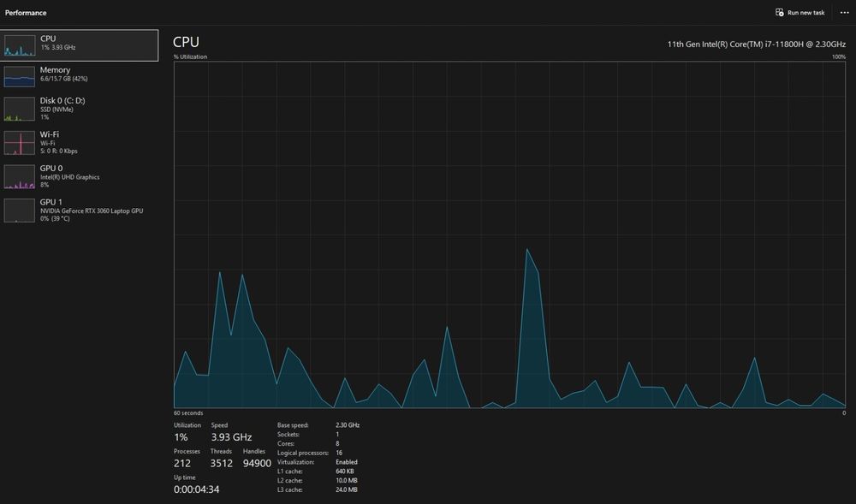The image size is (856, 504).
Task: Click the Disk 0 mini graph thumbnail
Action: pos(20,109)
